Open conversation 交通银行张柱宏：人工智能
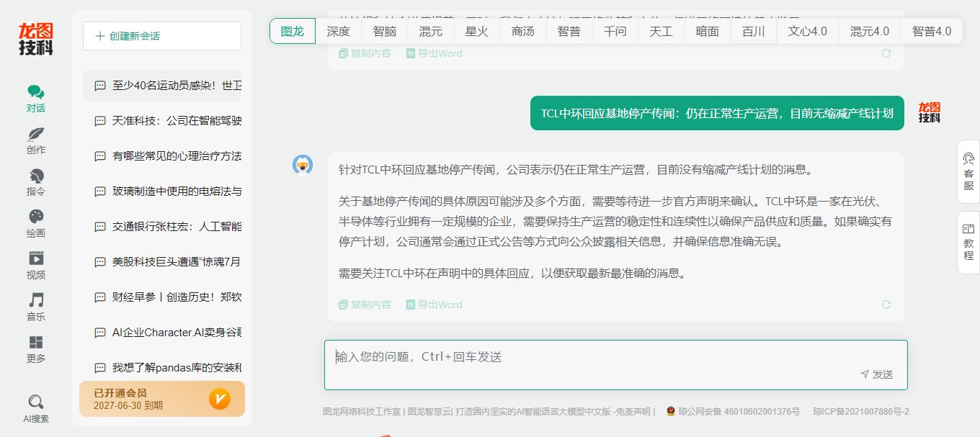Screen dimensions: 980x437 162,227
